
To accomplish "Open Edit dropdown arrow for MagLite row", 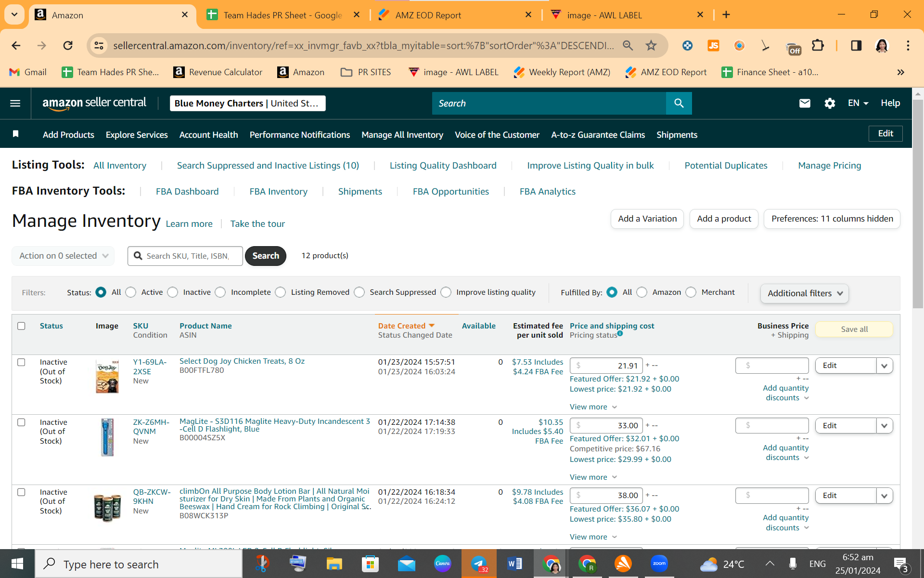I will (x=885, y=426).
